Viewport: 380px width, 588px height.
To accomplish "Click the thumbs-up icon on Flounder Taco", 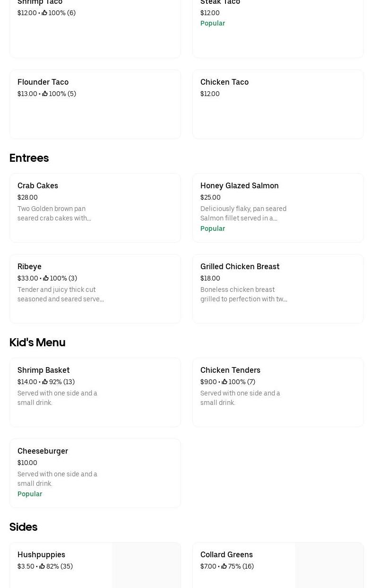I will [x=45, y=94].
